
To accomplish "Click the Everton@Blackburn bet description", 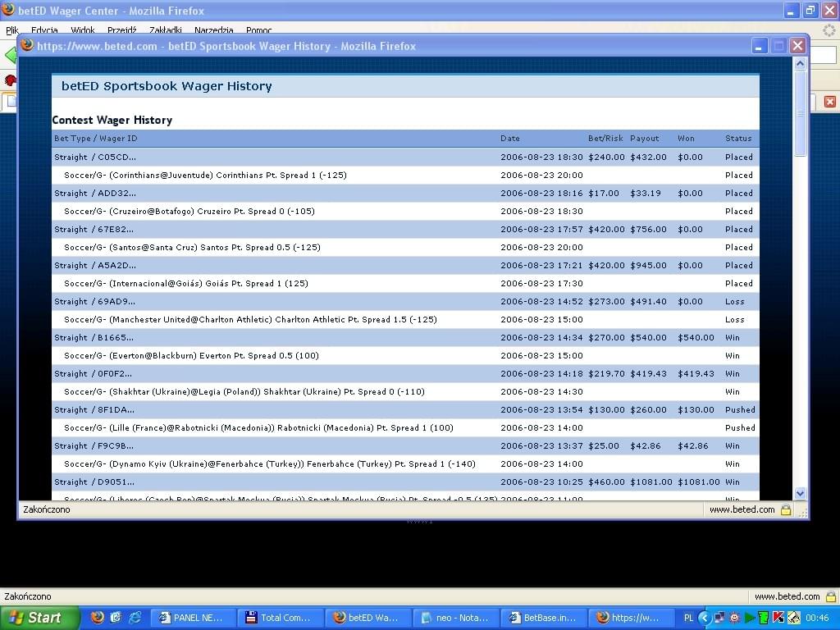I will point(191,356).
